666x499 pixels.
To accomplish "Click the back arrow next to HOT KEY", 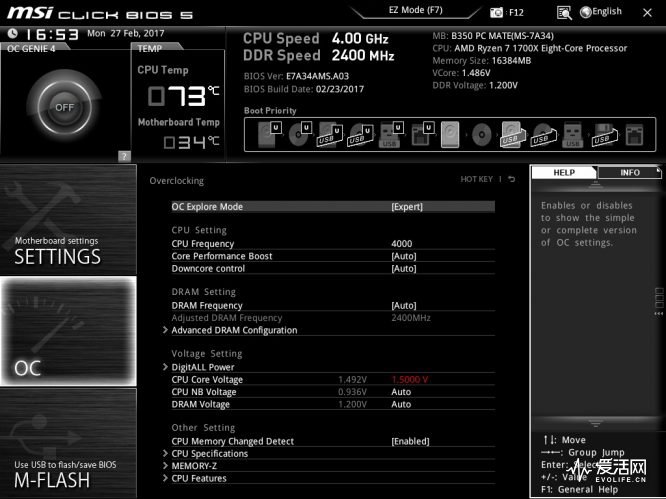I will (512, 179).
